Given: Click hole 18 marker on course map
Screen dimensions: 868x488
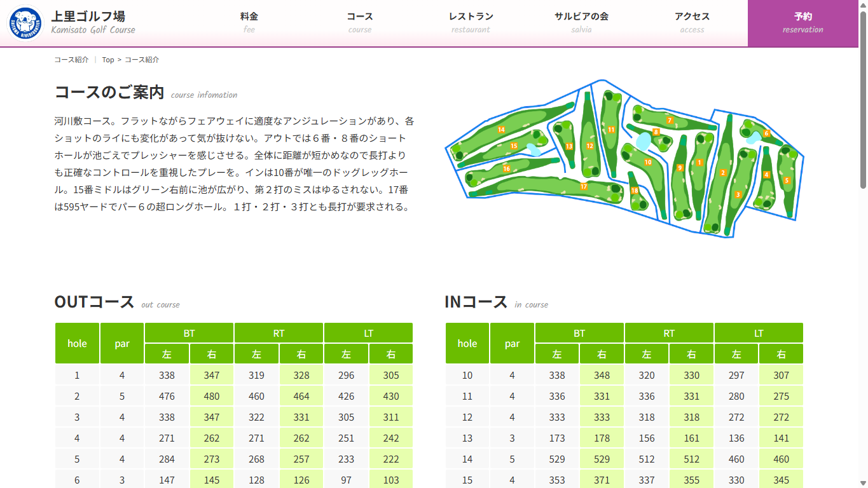Looking at the screenshot, I should (x=634, y=191).
